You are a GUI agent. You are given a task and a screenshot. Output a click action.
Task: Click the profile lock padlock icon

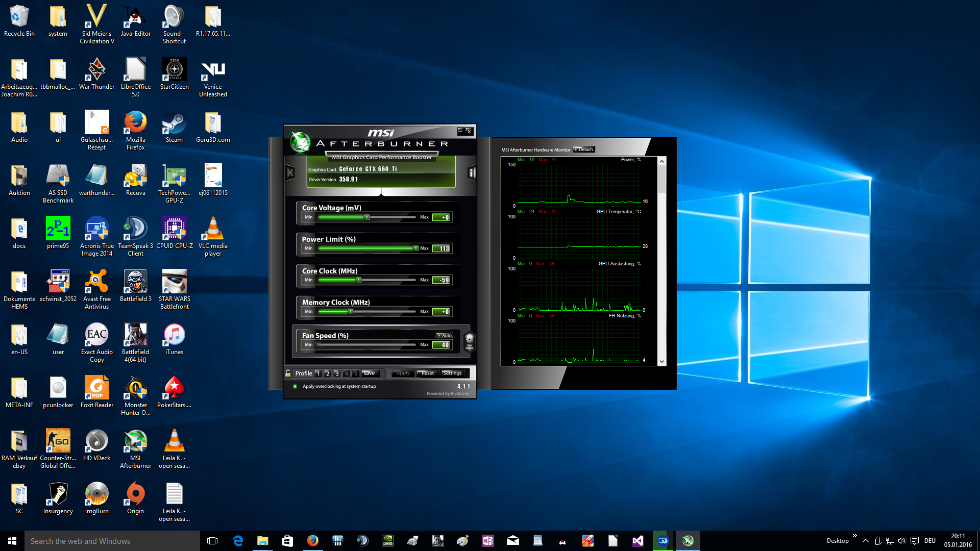(x=288, y=373)
